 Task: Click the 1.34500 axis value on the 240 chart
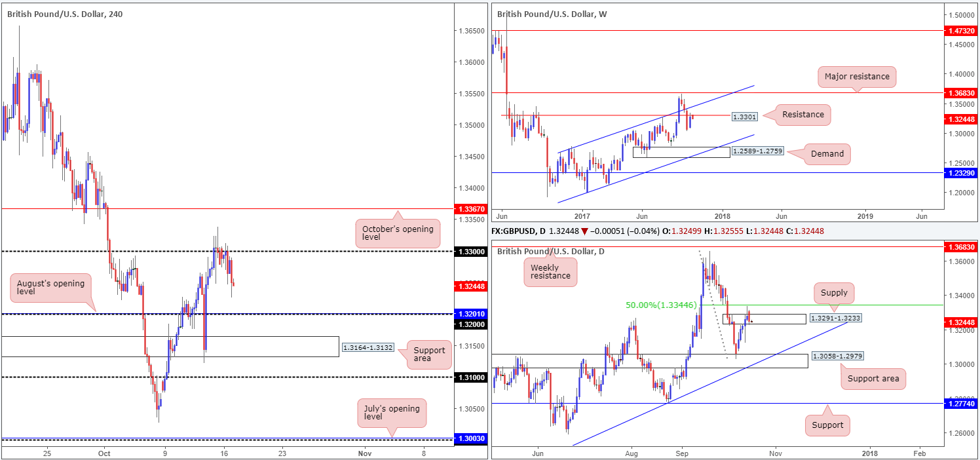click(x=470, y=157)
